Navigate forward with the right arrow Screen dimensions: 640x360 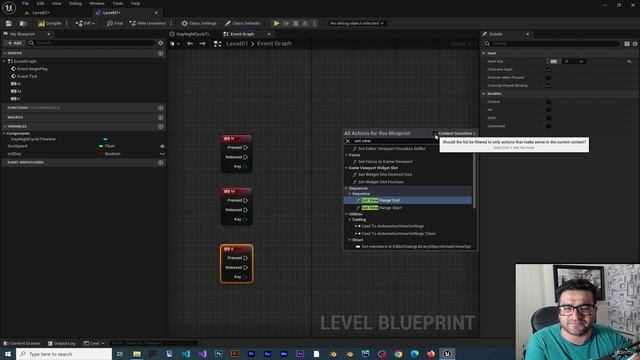click(x=202, y=44)
